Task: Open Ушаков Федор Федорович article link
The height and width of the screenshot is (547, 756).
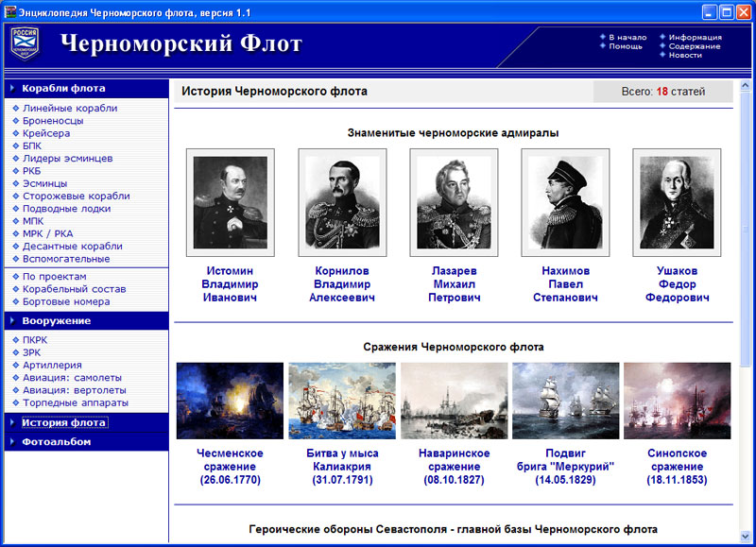Action: [677, 283]
